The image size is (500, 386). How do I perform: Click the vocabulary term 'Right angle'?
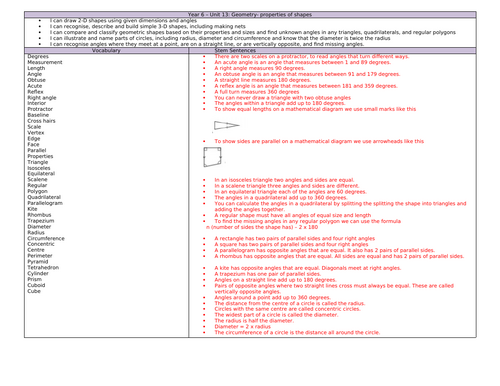click(42, 98)
